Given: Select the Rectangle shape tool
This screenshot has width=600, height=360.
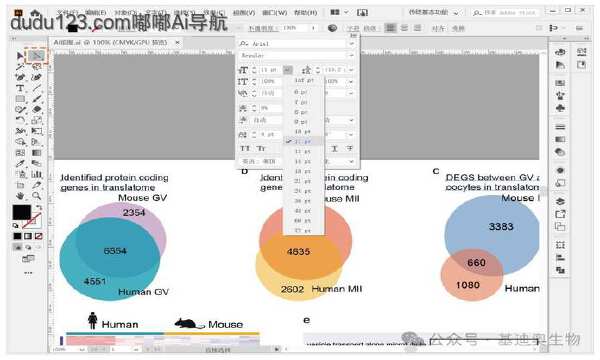Looking at the screenshot, I should 20,99.
